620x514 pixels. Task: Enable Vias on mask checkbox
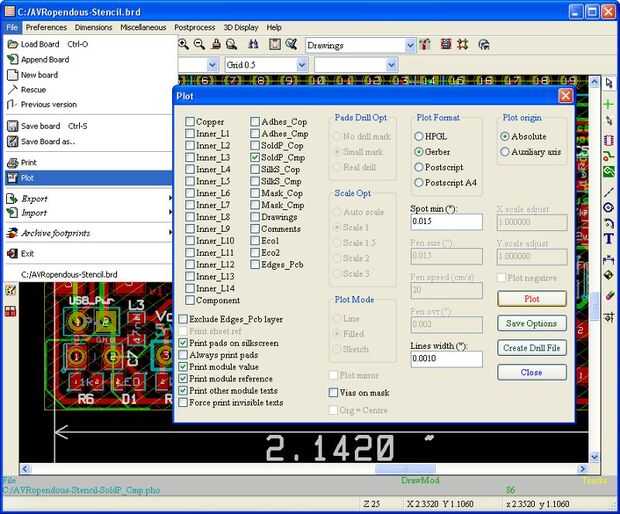click(333, 393)
